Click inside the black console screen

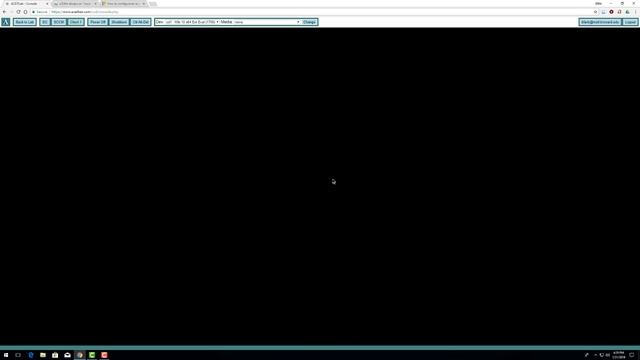[x=320, y=187]
